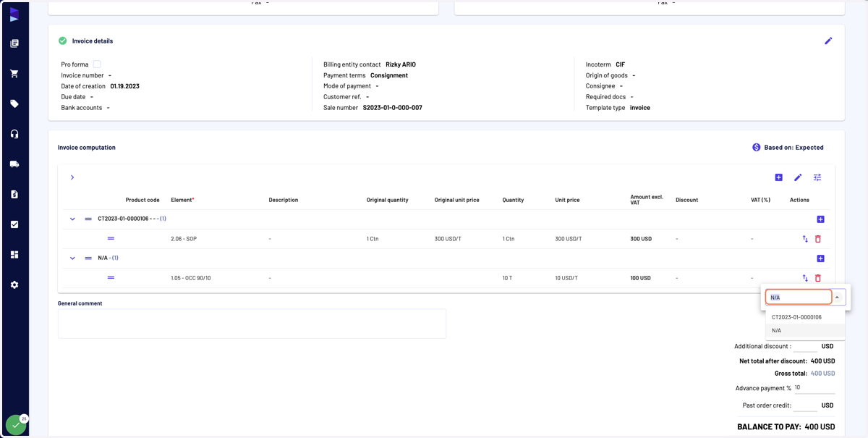Open the invoice document sidebar icon
This screenshot has height=438, width=868.
(14, 194)
